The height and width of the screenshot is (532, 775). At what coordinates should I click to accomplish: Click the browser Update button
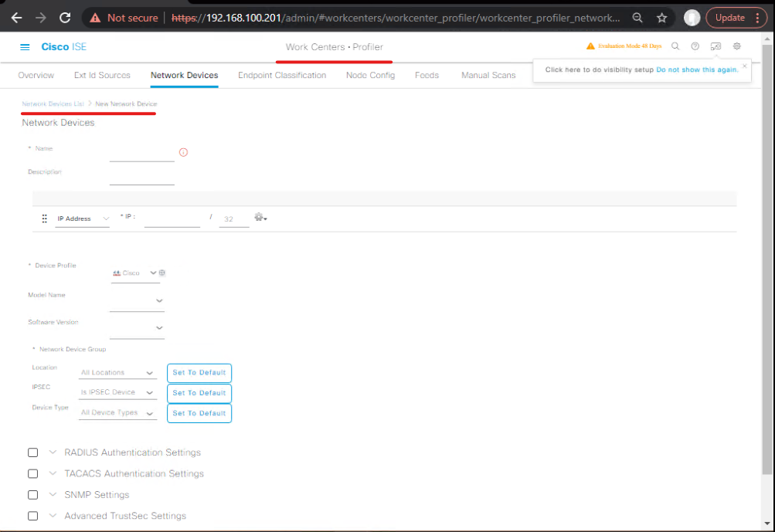730,18
